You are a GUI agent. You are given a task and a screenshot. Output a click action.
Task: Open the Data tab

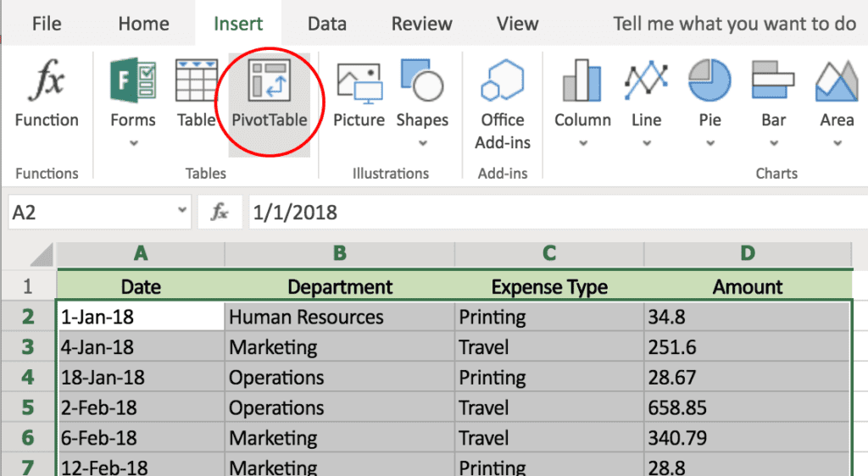pyautogui.click(x=327, y=25)
